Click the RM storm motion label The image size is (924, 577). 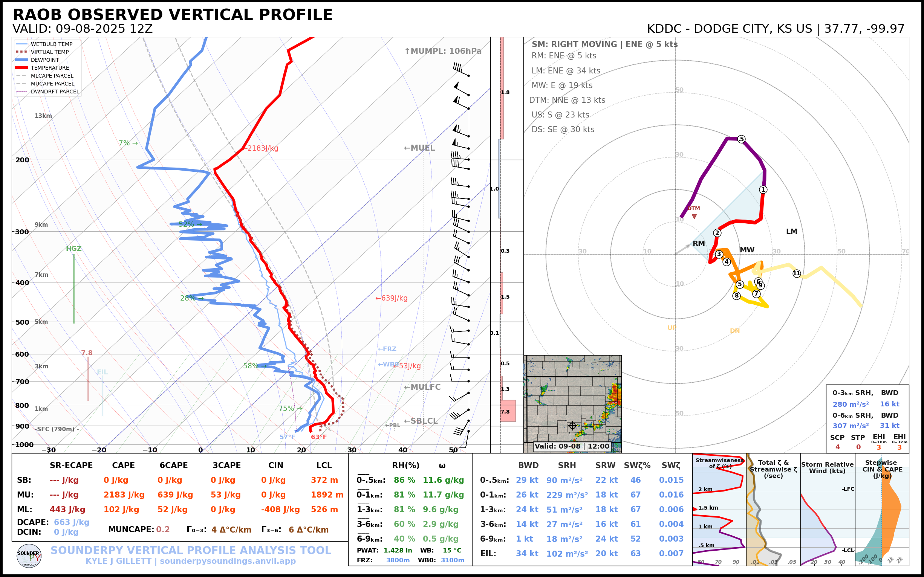click(698, 243)
